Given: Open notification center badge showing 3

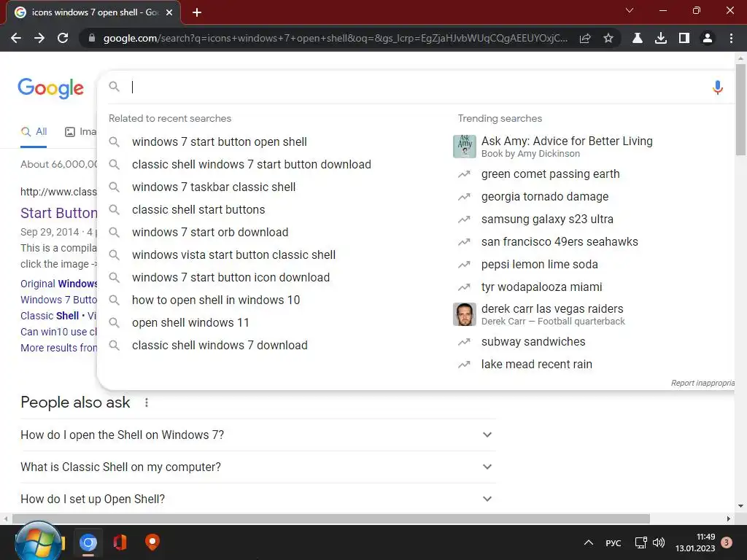Looking at the screenshot, I should click(x=727, y=542).
